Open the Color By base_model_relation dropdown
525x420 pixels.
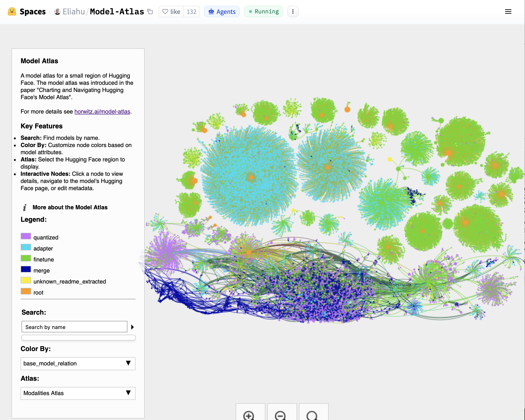pyautogui.click(x=78, y=364)
